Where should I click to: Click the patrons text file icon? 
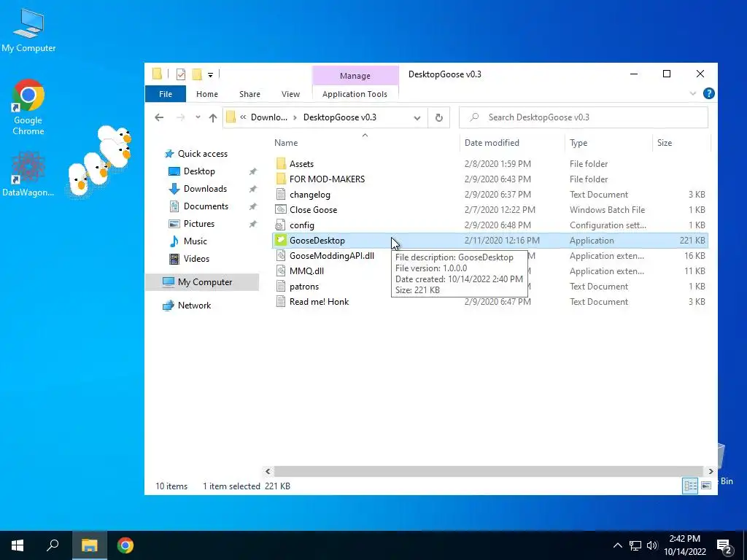(x=281, y=286)
